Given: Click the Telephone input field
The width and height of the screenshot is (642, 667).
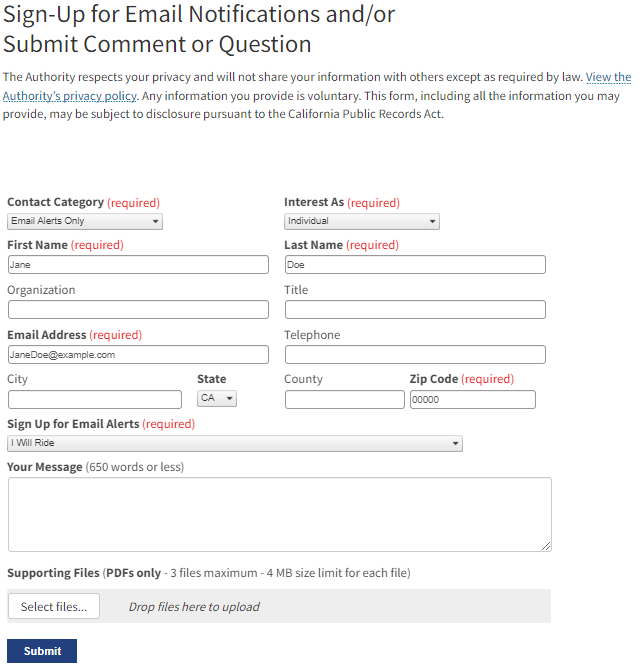Looking at the screenshot, I should (415, 354).
